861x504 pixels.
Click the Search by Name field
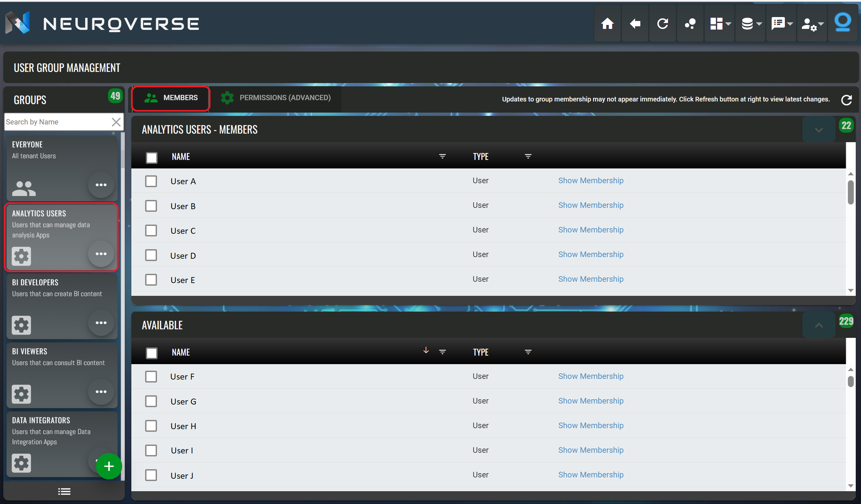pos(56,122)
